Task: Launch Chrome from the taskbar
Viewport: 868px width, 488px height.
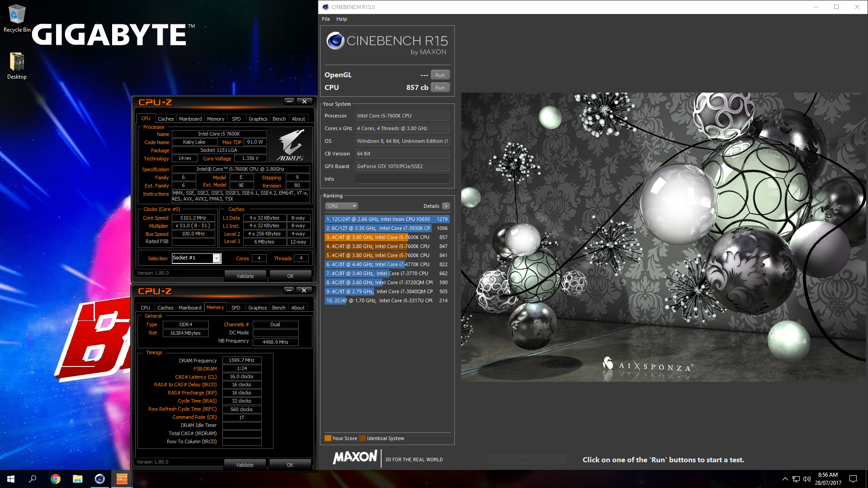Action: point(55,479)
